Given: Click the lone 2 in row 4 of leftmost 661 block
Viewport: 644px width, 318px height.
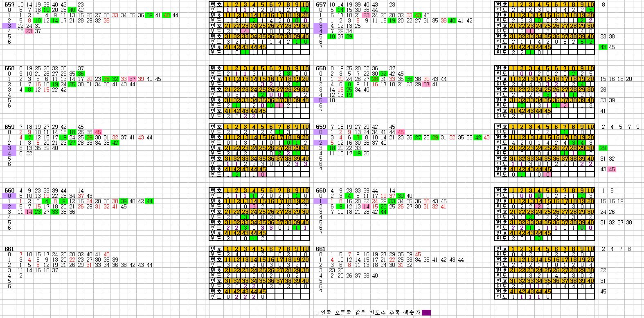Looking at the screenshot, I should pyautogui.click(x=20, y=275).
